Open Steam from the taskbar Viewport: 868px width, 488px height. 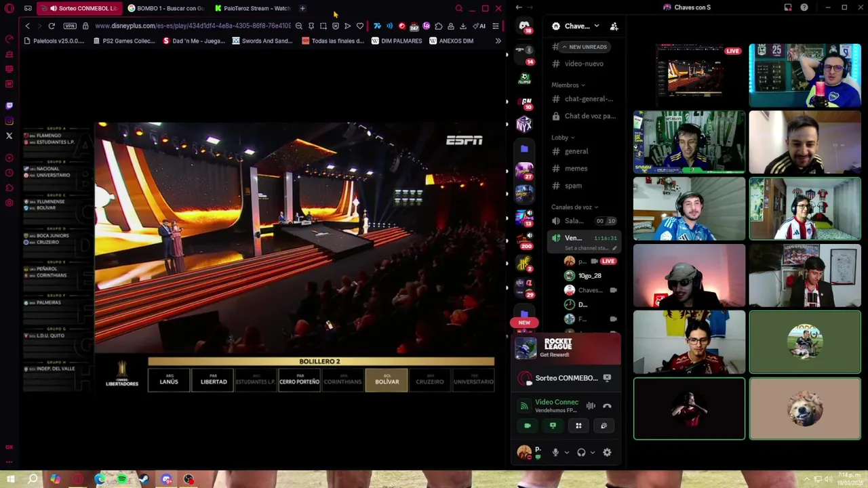(144, 480)
